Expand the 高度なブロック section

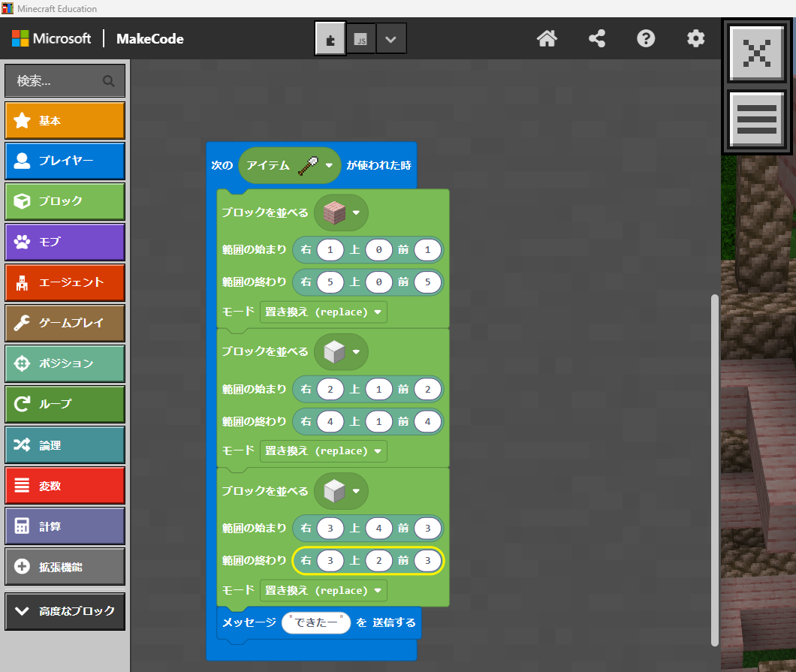click(x=65, y=611)
